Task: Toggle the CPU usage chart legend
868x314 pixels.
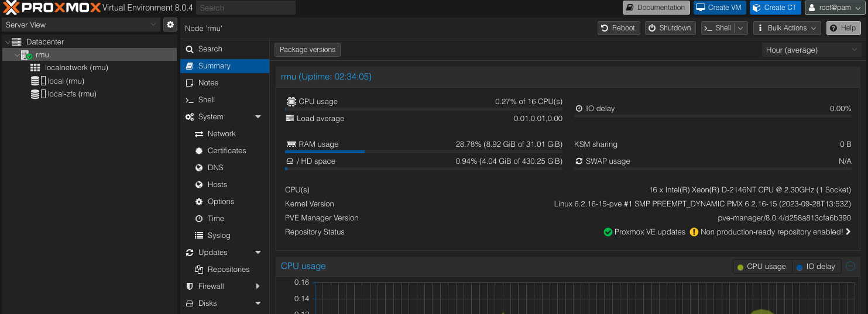Action: point(762,267)
